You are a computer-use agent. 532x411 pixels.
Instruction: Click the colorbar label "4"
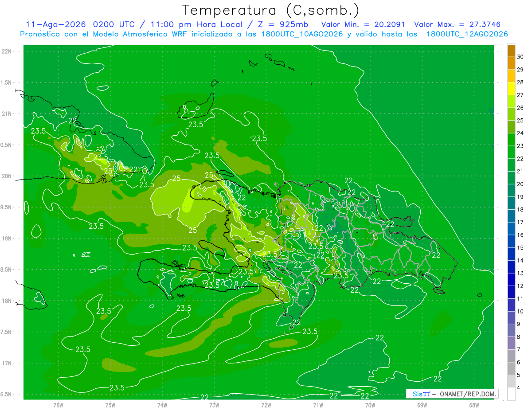(519, 388)
